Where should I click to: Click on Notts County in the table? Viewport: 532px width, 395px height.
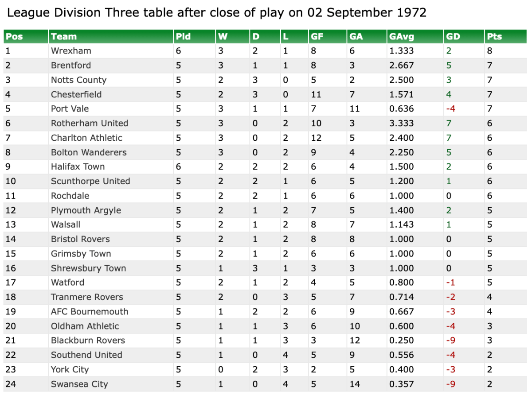(78, 80)
